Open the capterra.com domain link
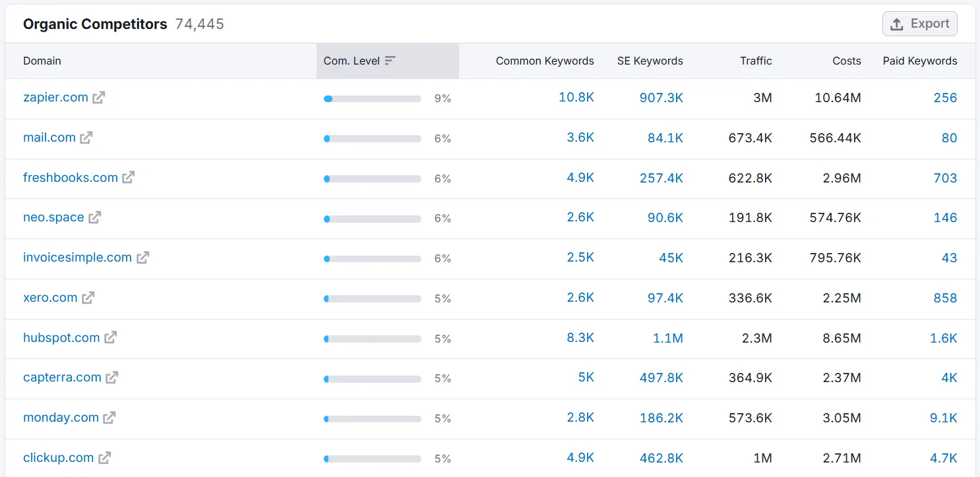The height and width of the screenshot is (477, 980). tap(62, 378)
